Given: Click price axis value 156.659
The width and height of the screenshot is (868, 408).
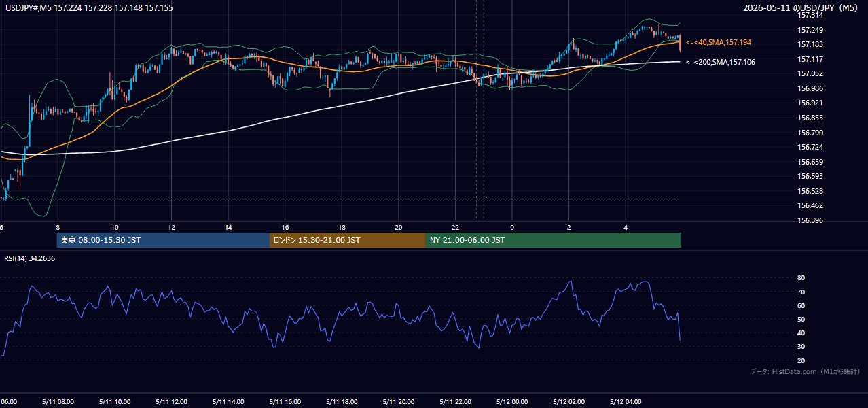Looking at the screenshot, I should click(x=810, y=162).
